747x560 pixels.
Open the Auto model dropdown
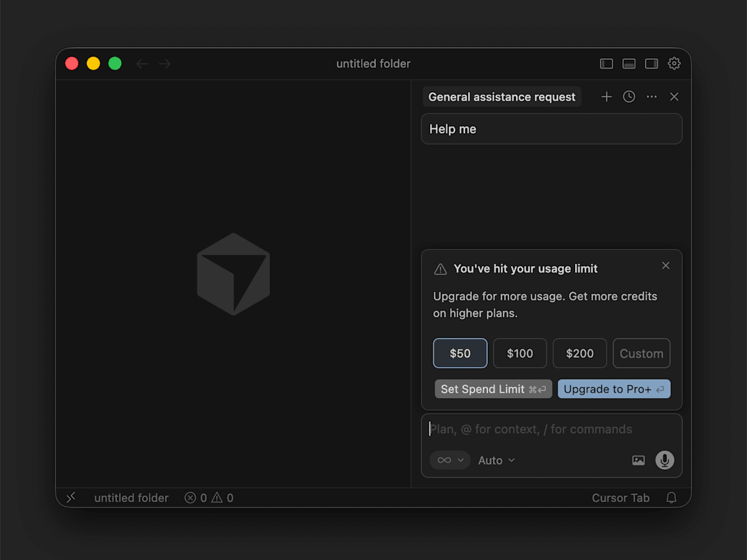pyautogui.click(x=496, y=460)
